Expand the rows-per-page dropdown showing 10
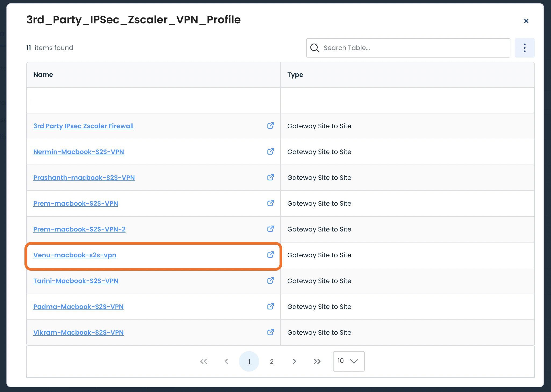The height and width of the screenshot is (392, 551). pos(349,361)
